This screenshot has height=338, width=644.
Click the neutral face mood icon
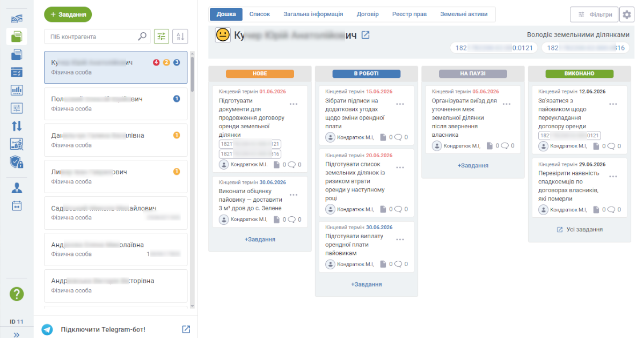tap(223, 35)
